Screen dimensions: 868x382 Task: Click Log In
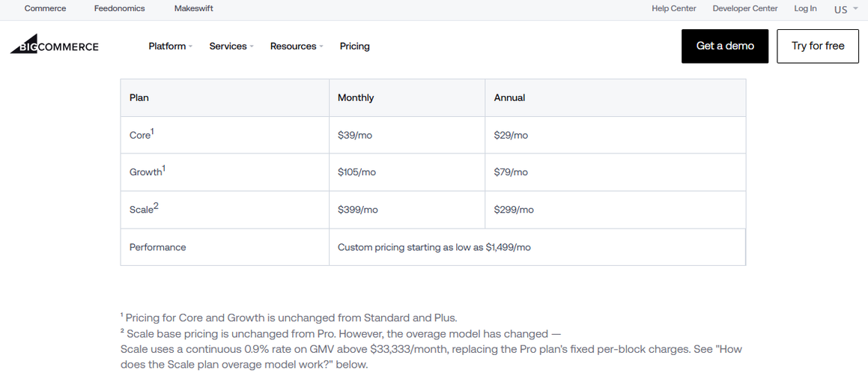[x=805, y=8]
